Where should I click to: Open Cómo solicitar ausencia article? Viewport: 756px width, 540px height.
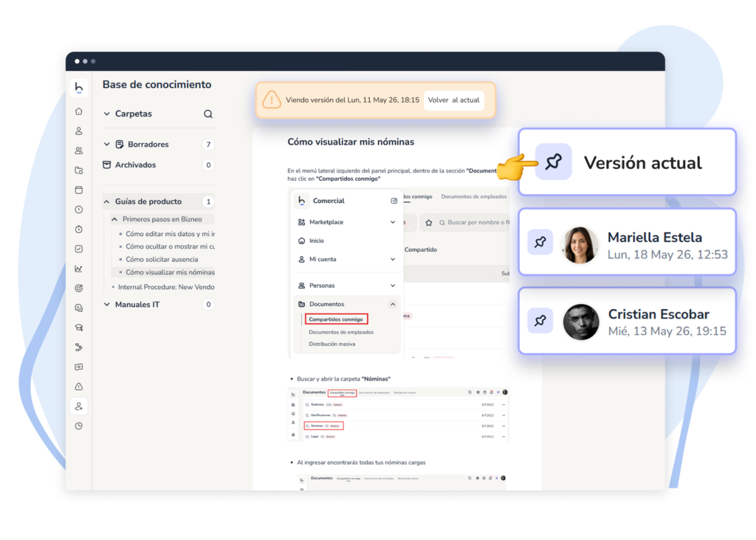162,259
